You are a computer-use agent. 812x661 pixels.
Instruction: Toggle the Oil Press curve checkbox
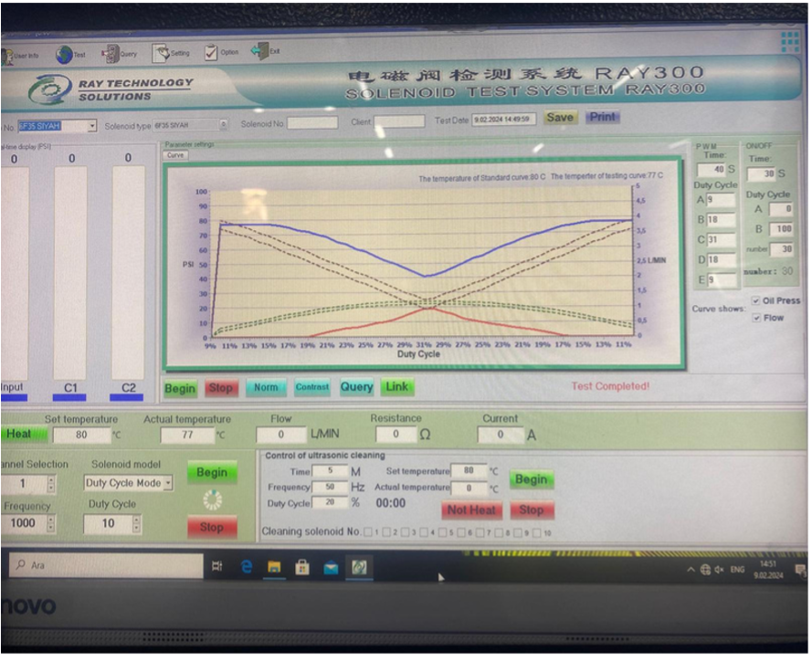755,300
